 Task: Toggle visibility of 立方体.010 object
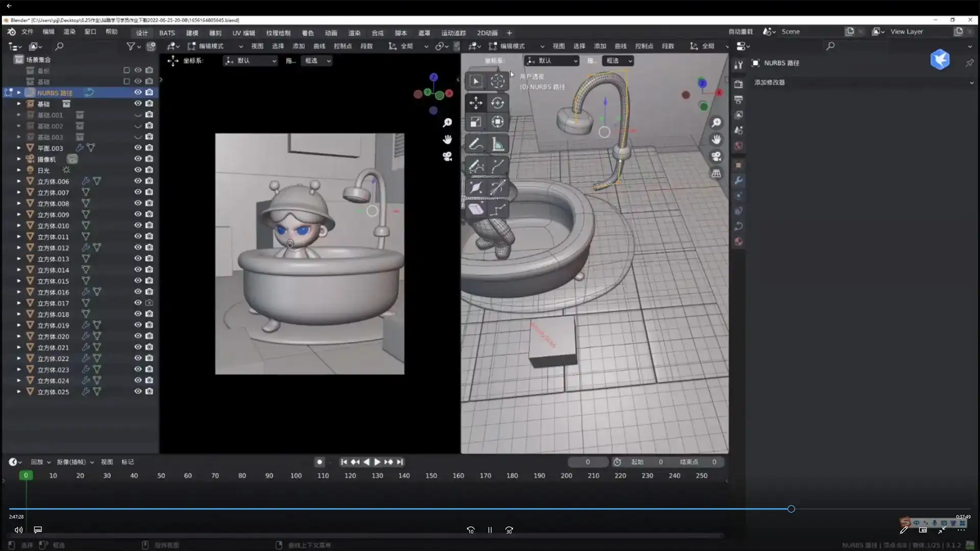tap(138, 226)
